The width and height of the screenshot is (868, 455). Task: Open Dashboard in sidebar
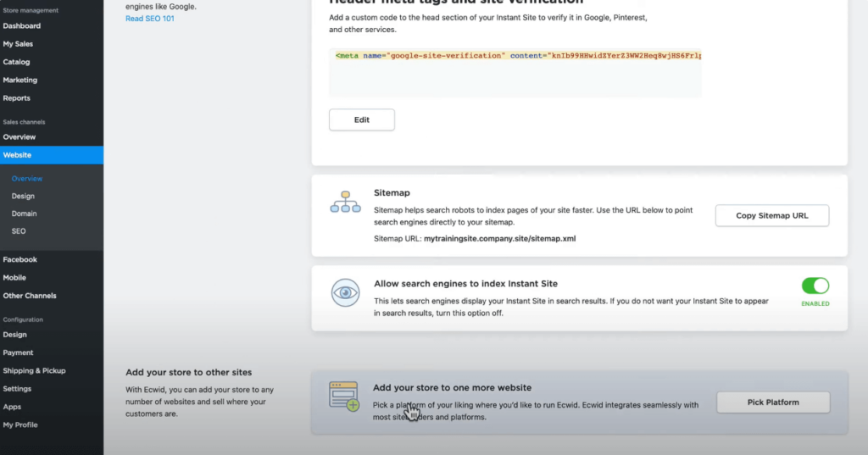pos(21,26)
